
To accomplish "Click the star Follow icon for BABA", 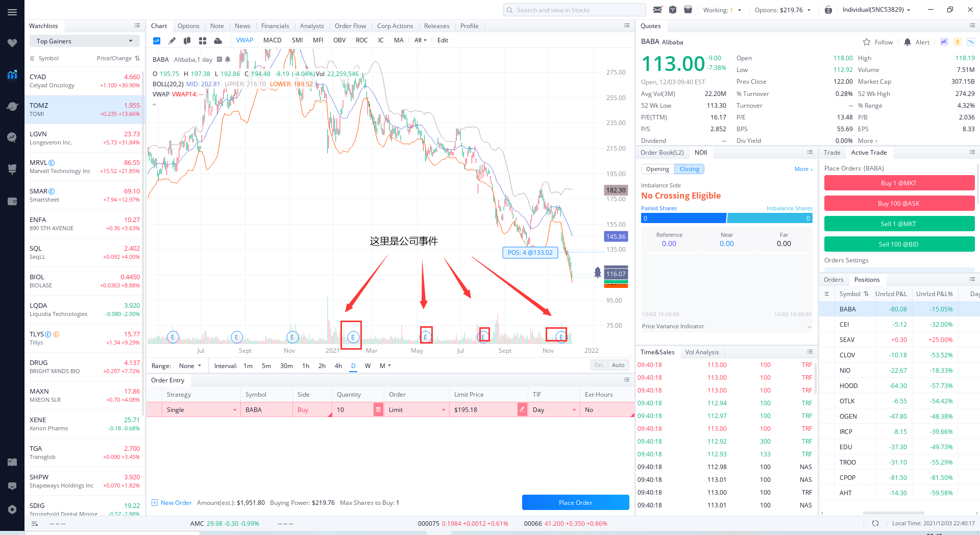I will point(867,42).
